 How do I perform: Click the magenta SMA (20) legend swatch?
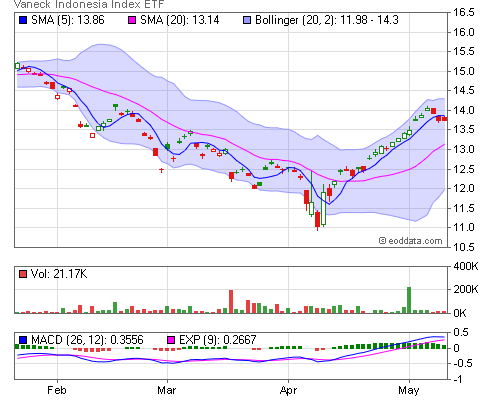pos(132,20)
